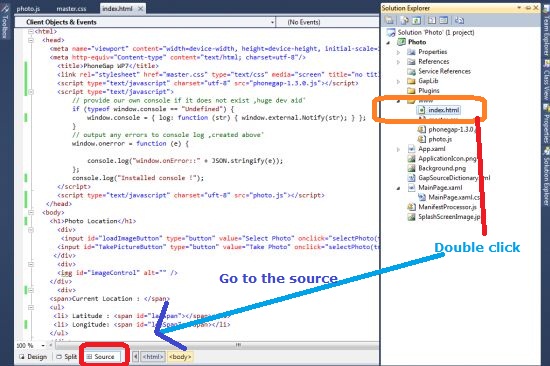Screen dimensions: 550x366
Task: Click the console.log("Installed console !") line
Action: (138, 178)
